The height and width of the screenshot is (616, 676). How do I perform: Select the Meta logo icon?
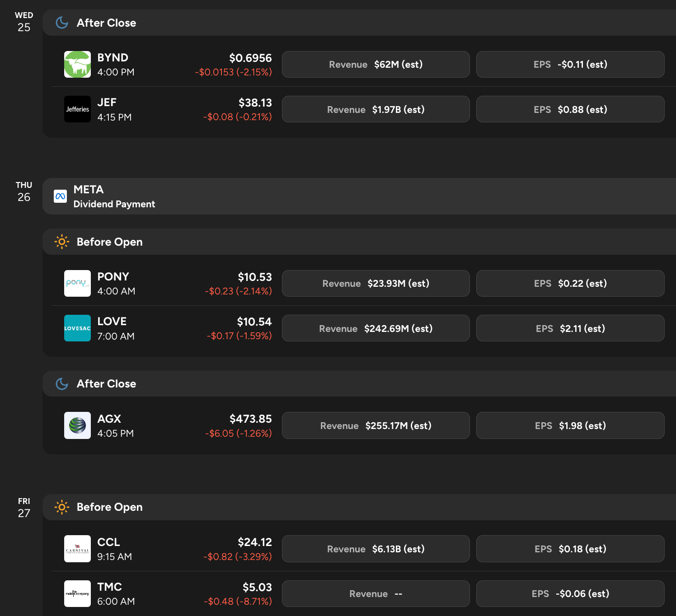coord(60,196)
